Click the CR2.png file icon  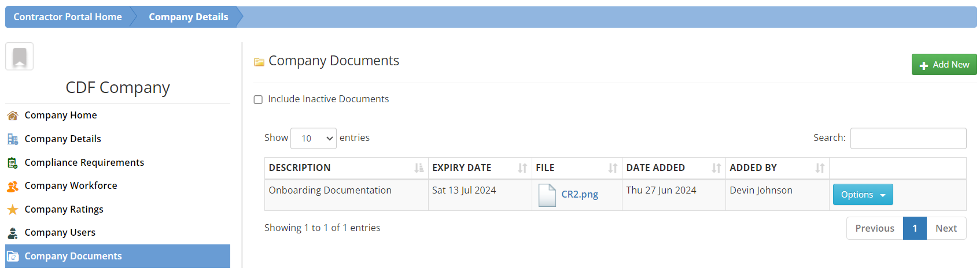[x=547, y=195]
